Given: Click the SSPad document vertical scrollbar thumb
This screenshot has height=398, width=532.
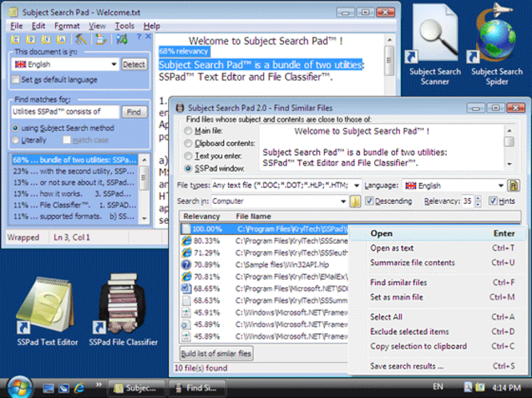Looking at the screenshot, I should (389, 60).
